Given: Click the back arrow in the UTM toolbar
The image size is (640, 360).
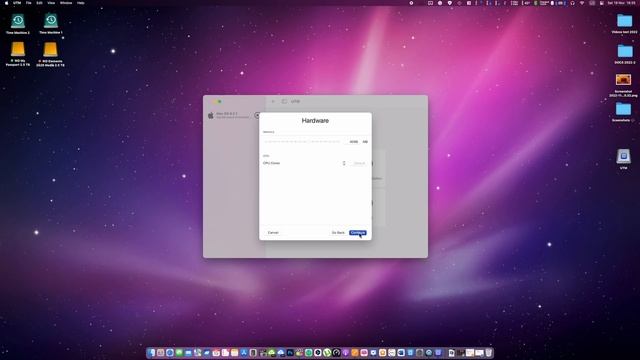Looking at the screenshot, I should pyautogui.click(x=273, y=101).
